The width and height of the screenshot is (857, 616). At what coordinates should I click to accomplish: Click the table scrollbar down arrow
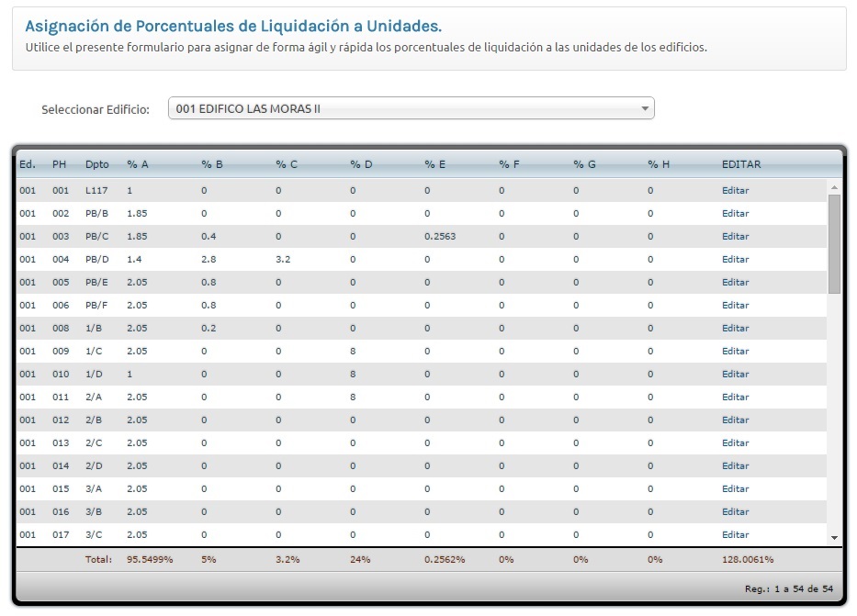(x=834, y=538)
